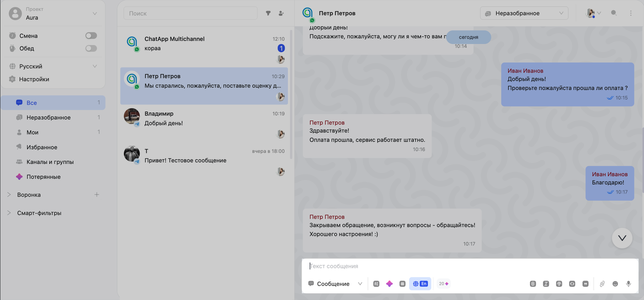Open the emoji picker
The width and height of the screenshot is (644, 300).
[x=615, y=284]
